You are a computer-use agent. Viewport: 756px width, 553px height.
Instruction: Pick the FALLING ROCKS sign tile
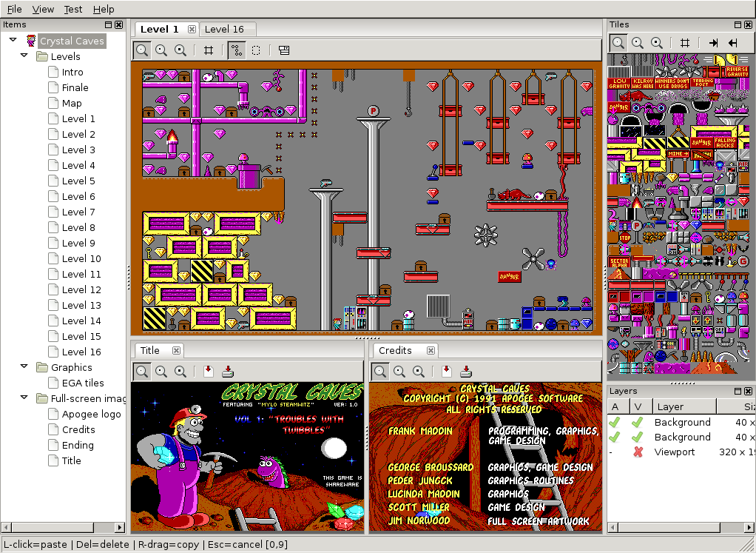[x=725, y=144]
